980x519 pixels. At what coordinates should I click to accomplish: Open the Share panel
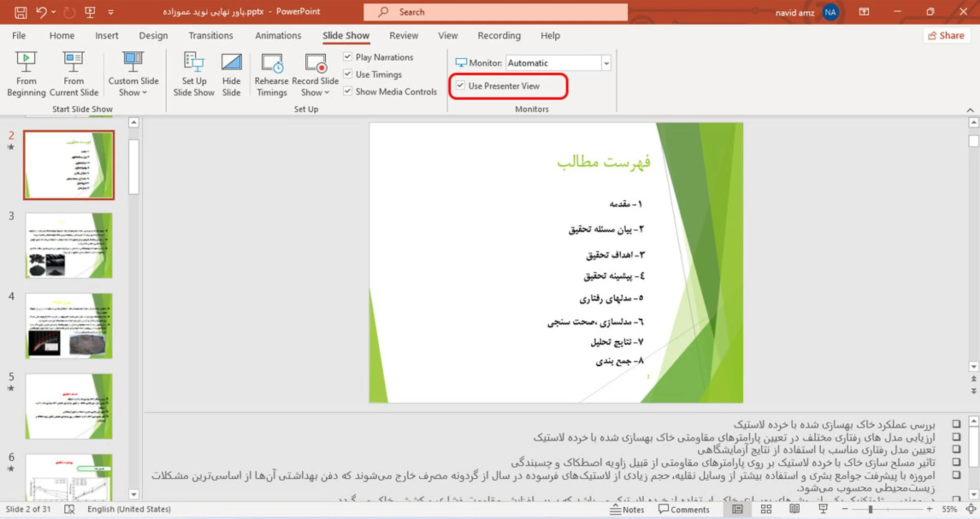coord(947,35)
